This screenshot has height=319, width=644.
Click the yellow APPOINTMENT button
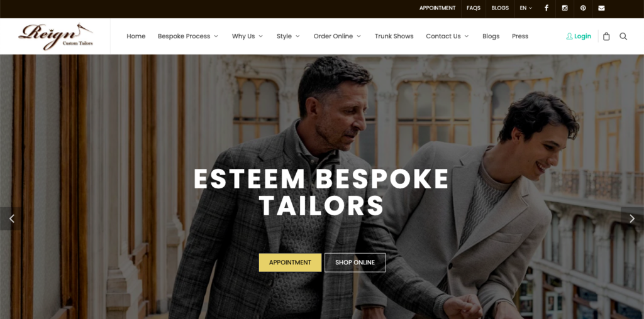(290, 262)
